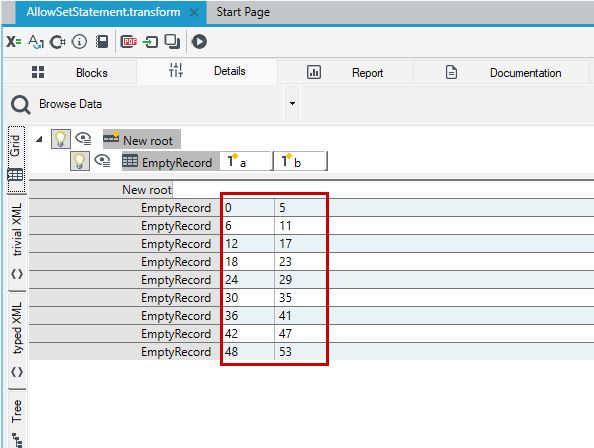Click the column b header field
The width and height of the screenshot is (594, 448).
pyautogui.click(x=300, y=161)
